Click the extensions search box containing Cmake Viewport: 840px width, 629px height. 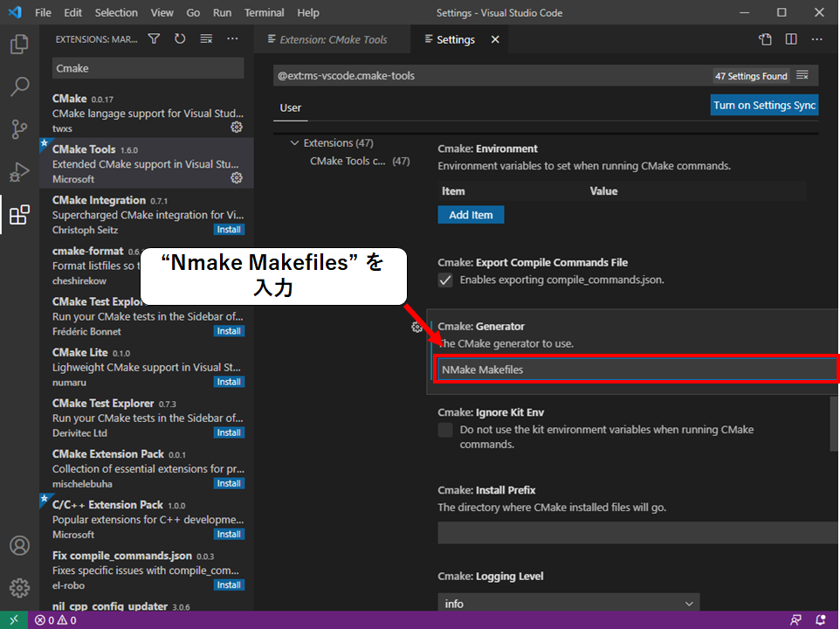tap(148, 68)
